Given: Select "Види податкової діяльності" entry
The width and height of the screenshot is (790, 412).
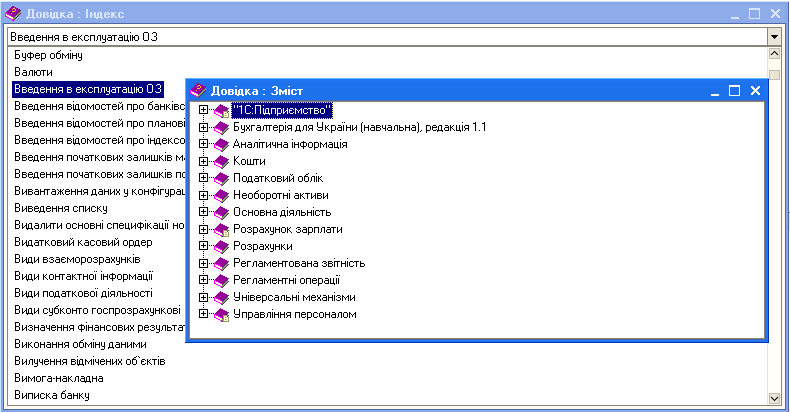Looking at the screenshot, I should 83,293.
